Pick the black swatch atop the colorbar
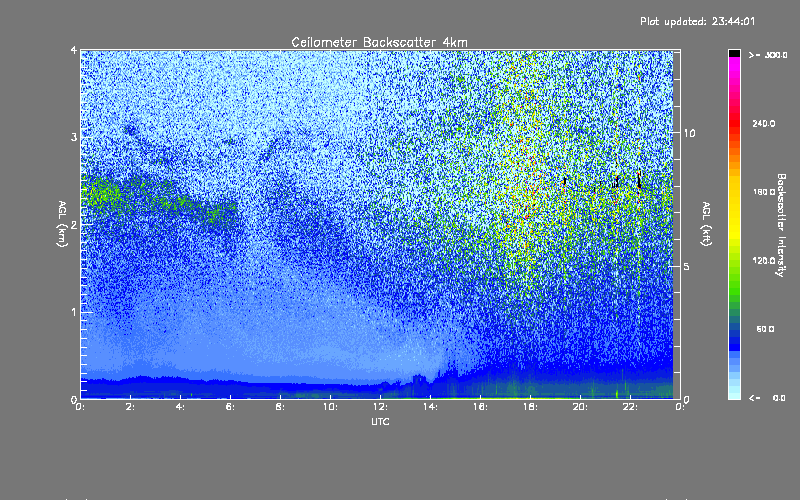800x500 pixels. pyautogui.click(x=734, y=53)
